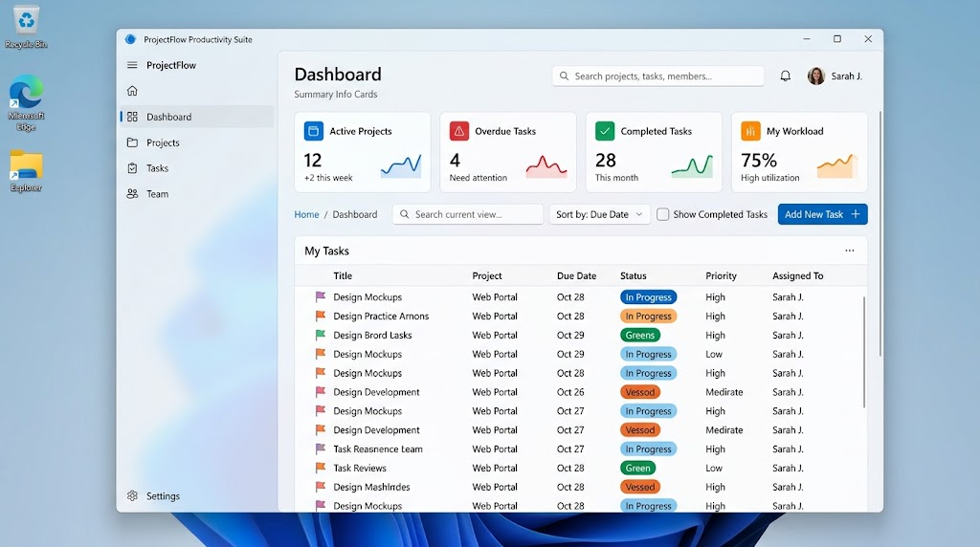Image resolution: width=980 pixels, height=547 pixels.
Task: Go to Tasks in the sidebar
Action: click(x=197, y=168)
